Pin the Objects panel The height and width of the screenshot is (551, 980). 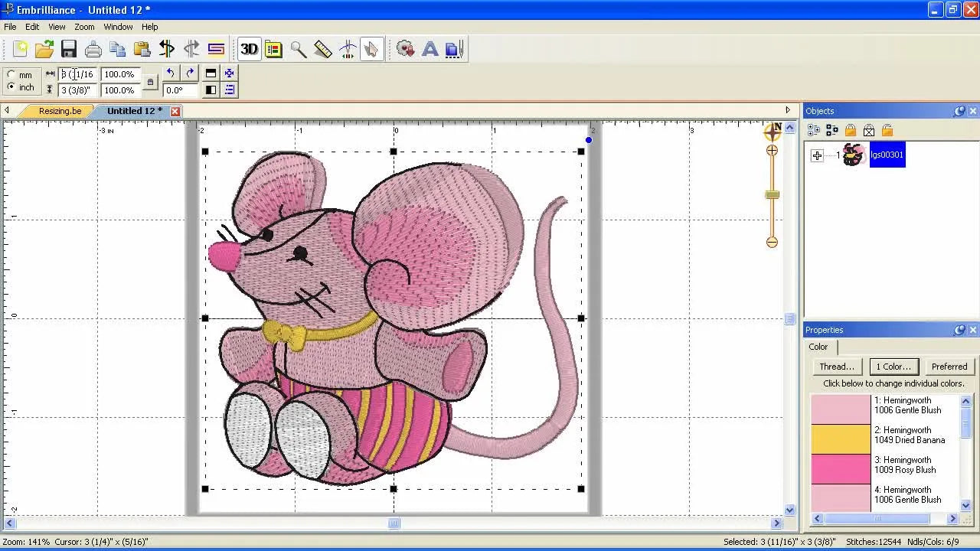click(959, 111)
